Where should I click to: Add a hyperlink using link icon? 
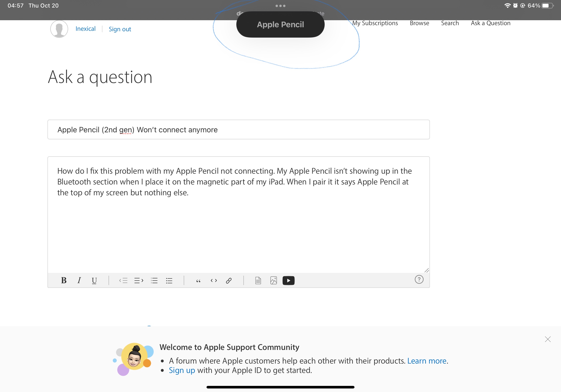coord(229,280)
